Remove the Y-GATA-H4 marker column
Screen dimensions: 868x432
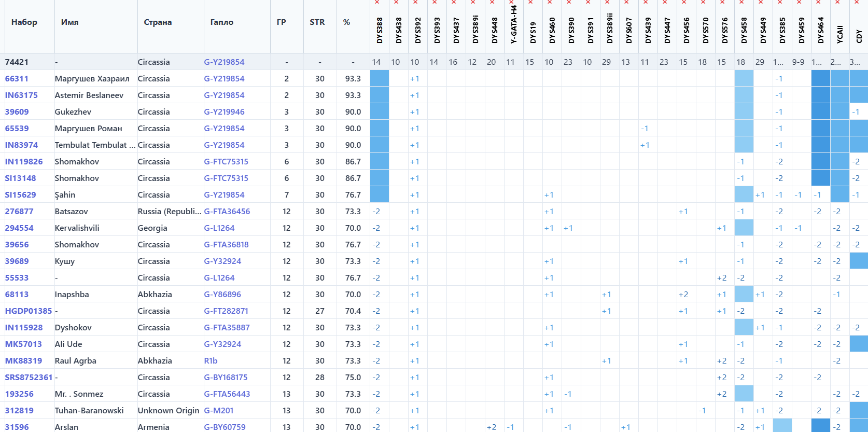click(511, 3)
